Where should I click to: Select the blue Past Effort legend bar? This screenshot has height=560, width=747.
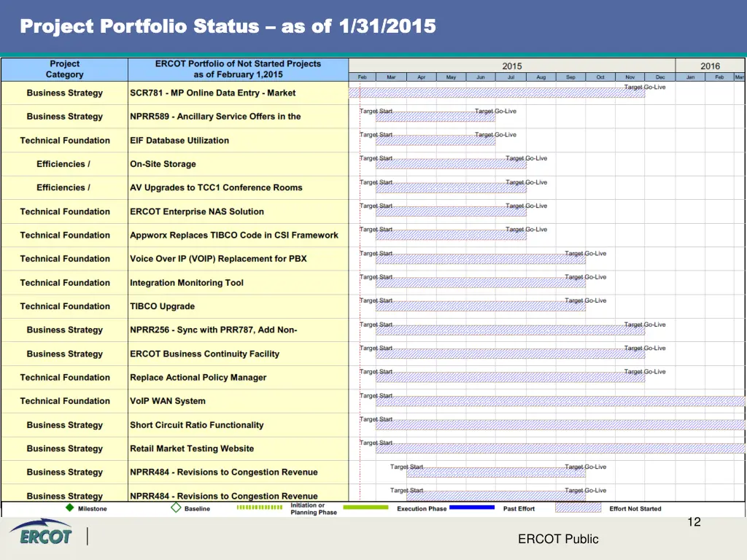pyautogui.click(x=472, y=507)
